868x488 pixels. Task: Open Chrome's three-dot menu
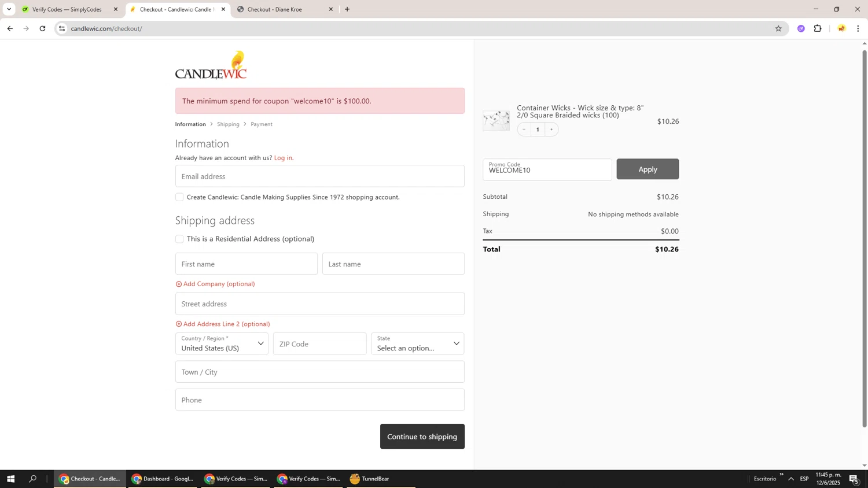[x=858, y=28]
